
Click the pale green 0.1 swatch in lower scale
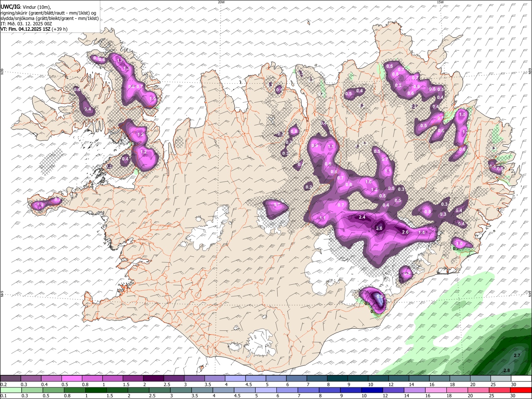pyautogui.click(x=11, y=390)
